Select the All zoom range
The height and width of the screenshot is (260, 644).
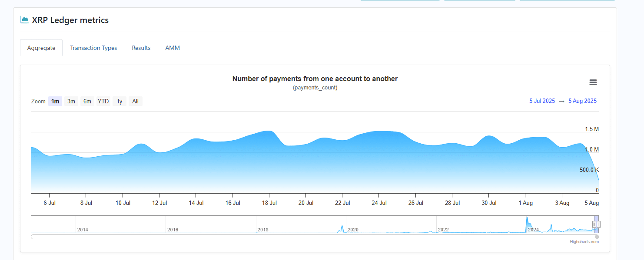pyautogui.click(x=136, y=101)
